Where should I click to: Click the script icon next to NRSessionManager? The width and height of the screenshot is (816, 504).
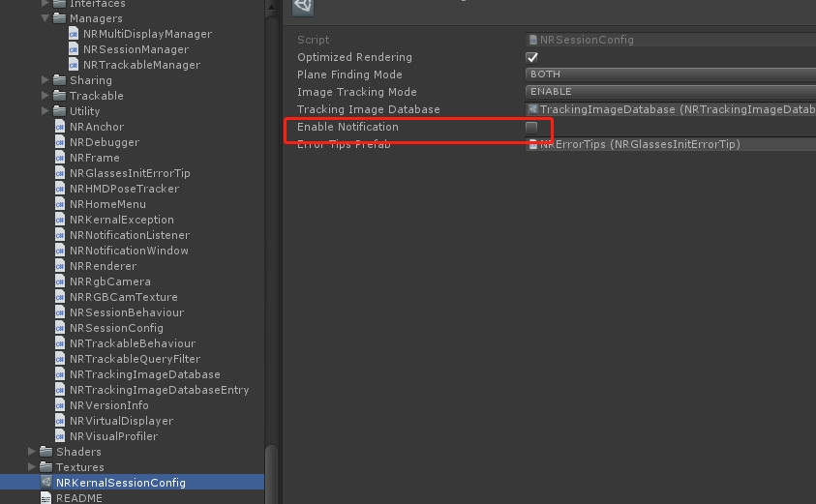tap(75, 49)
